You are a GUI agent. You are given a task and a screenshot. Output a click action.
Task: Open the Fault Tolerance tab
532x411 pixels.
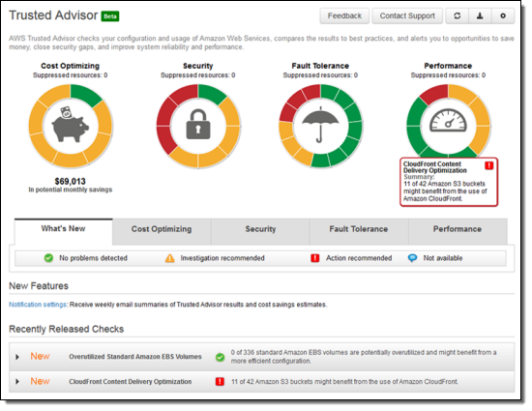point(359,229)
